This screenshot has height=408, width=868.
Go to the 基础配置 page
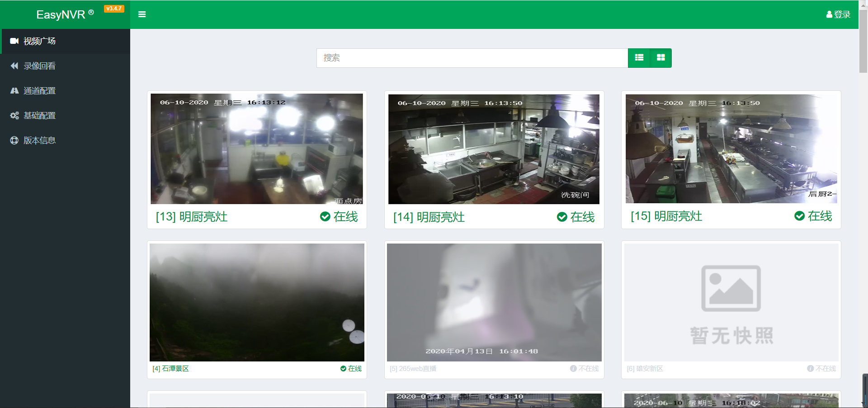[65, 116]
